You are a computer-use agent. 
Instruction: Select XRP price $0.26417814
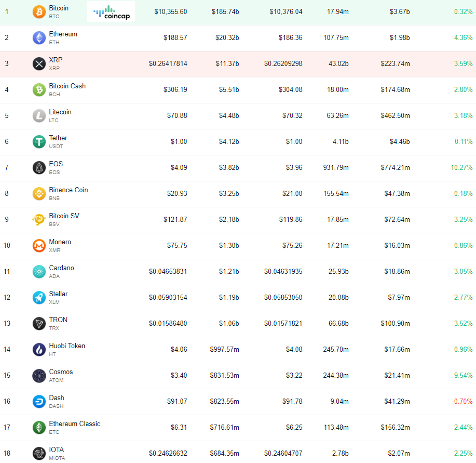[x=168, y=64]
